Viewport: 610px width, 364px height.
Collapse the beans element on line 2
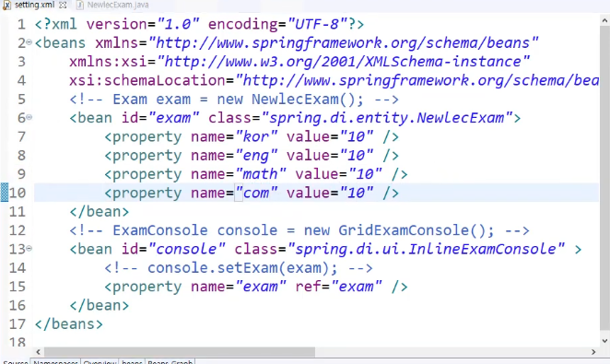(x=29, y=42)
